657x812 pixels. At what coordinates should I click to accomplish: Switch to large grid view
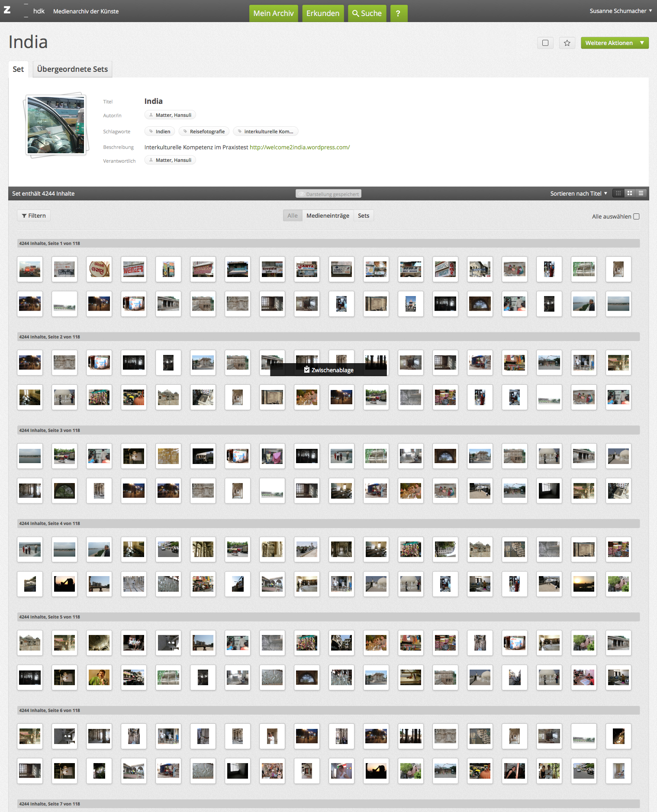pyautogui.click(x=630, y=193)
